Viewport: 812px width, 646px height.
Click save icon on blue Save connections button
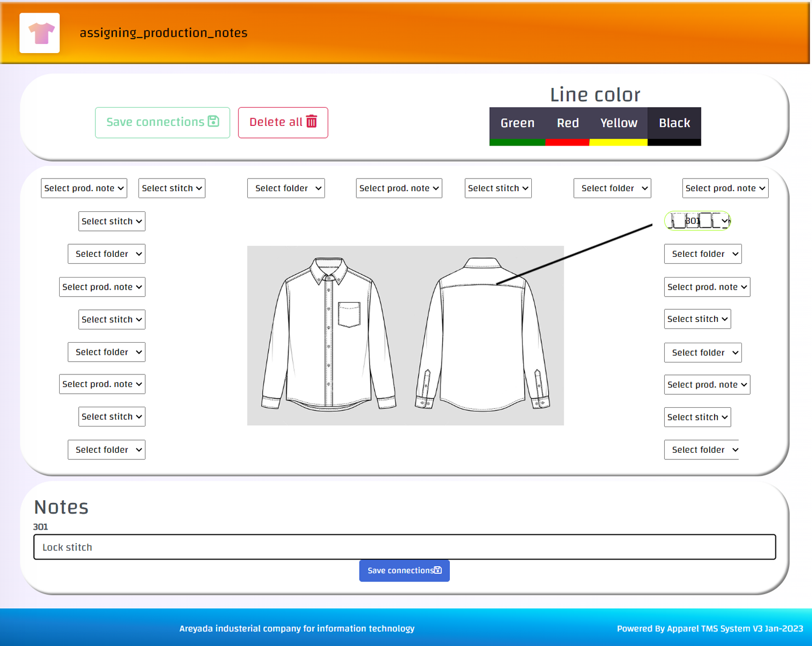click(x=438, y=570)
